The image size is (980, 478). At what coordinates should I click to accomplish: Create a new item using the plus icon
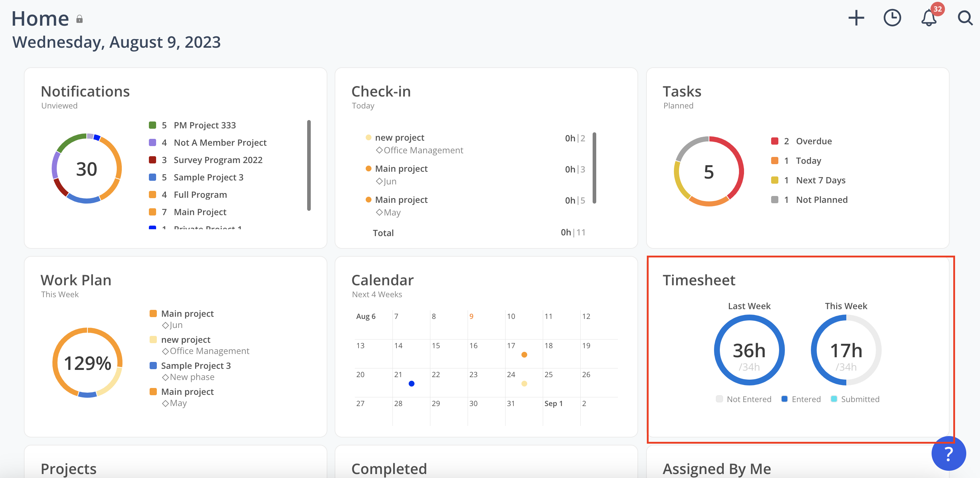856,17
